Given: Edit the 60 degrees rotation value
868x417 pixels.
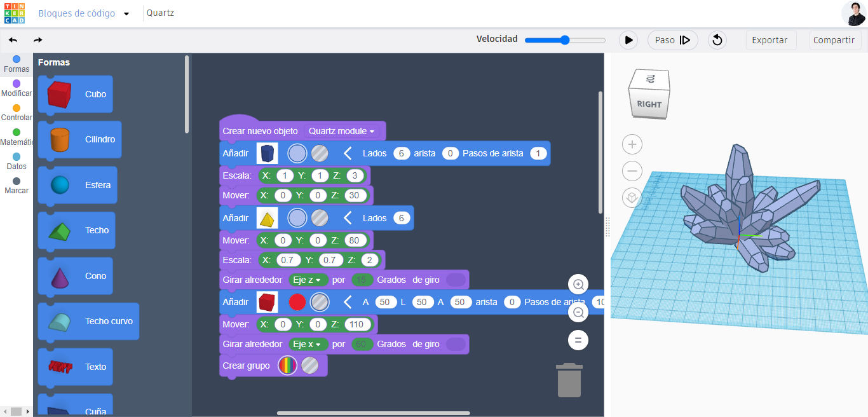Looking at the screenshot, I should coord(362,344).
